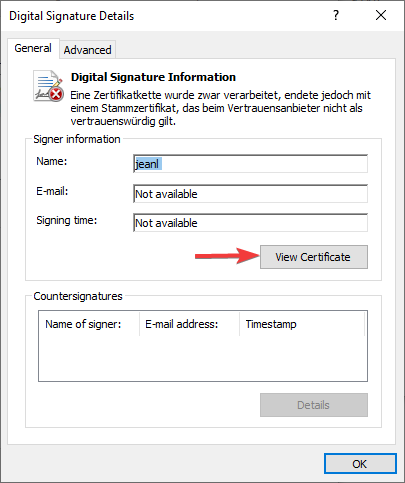Click the invalid signature certificate icon
405x483 pixels.
pos(49,86)
